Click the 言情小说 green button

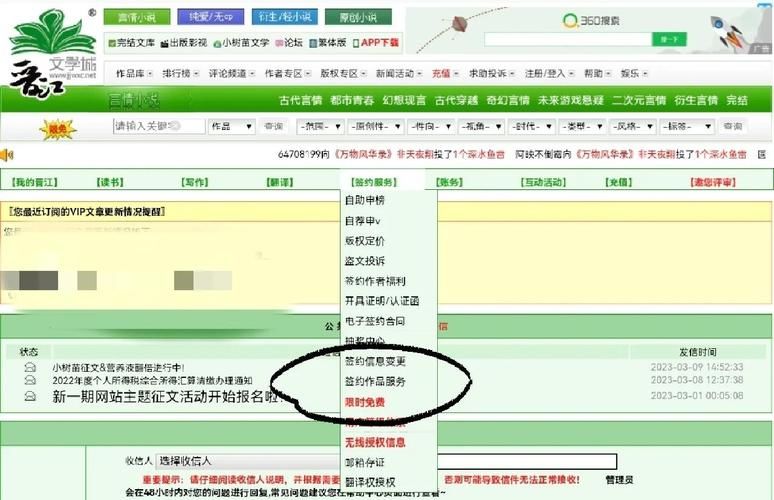click(x=137, y=17)
